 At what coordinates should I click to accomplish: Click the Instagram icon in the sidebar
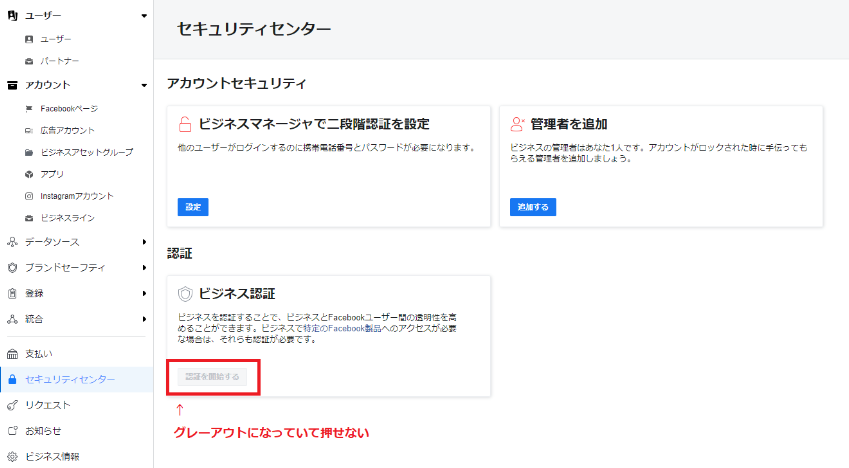tap(29, 196)
